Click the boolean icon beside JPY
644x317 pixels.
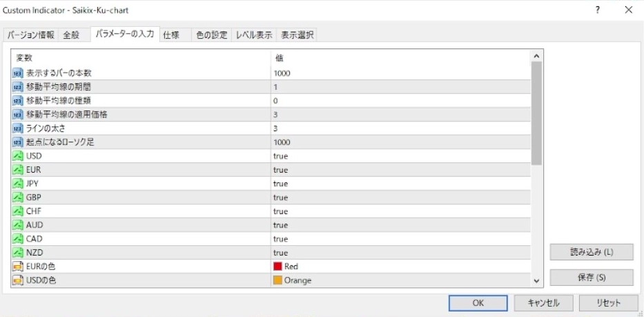[x=18, y=184]
